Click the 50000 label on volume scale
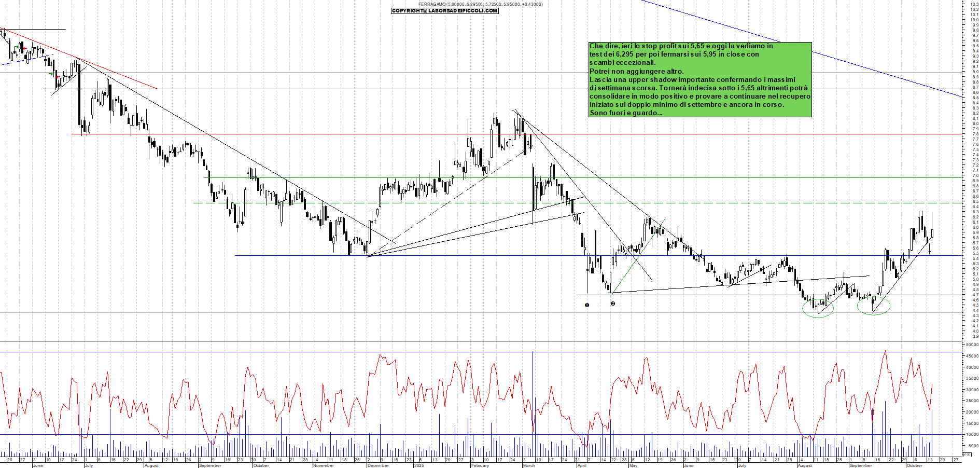Image resolution: width=980 pixels, height=468 pixels. coord(972,345)
